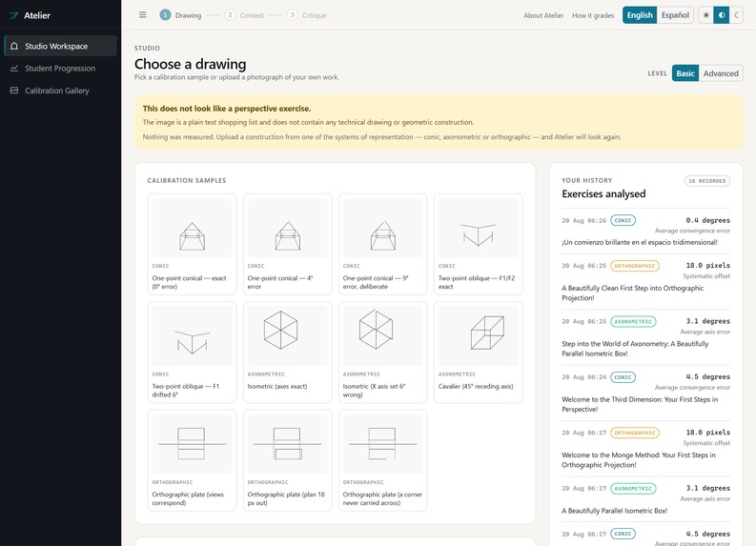
Task: Click the Calibration Gallery image icon
Action: (14, 91)
